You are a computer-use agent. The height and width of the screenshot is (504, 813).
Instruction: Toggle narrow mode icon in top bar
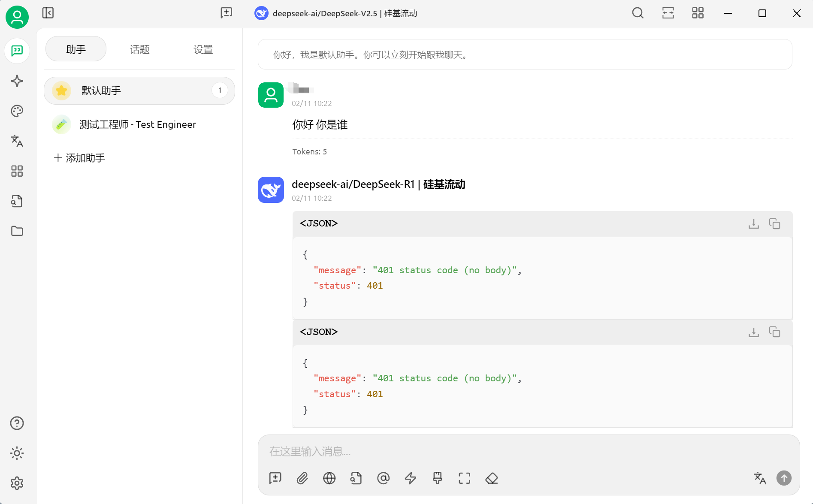tap(668, 13)
